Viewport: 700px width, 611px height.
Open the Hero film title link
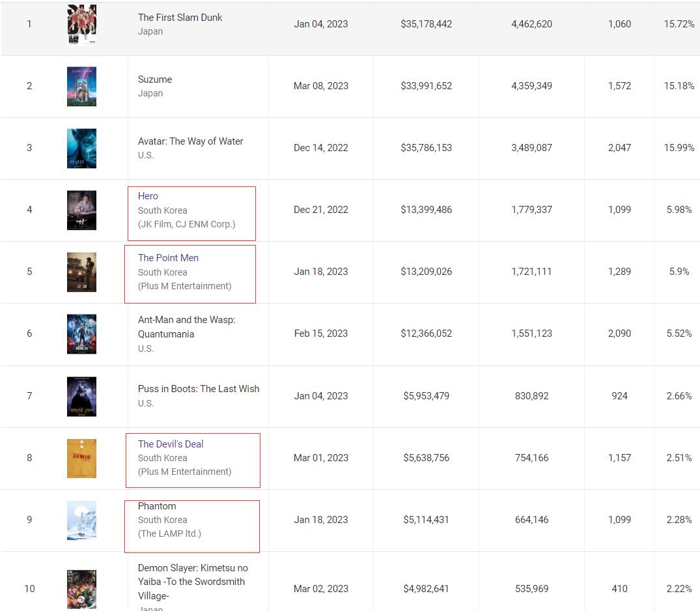click(x=148, y=196)
